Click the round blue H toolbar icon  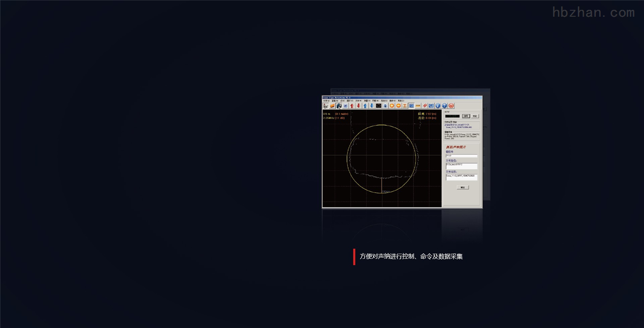point(346,106)
